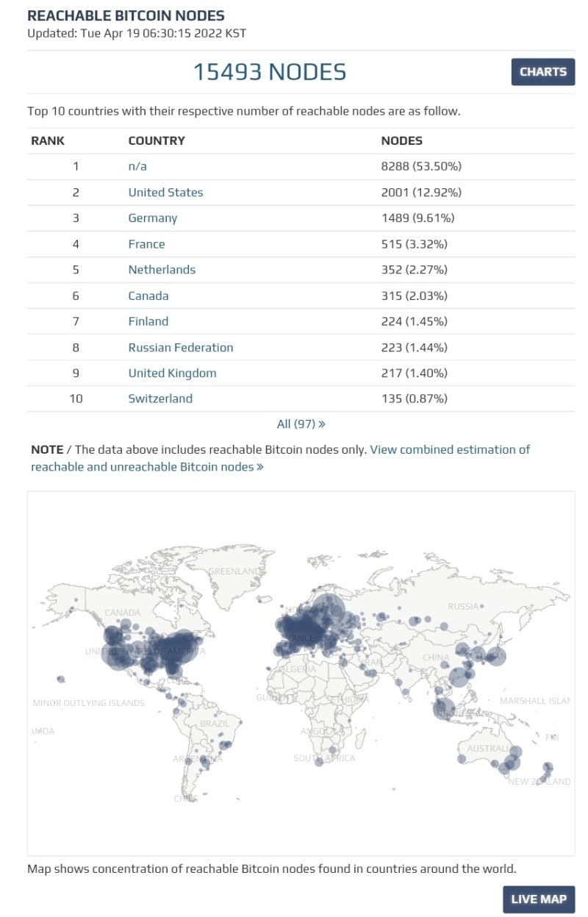Image resolution: width=588 pixels, height=917 pixels.
Task: Open the Canada country link
Action: click(x=148, y=296)
